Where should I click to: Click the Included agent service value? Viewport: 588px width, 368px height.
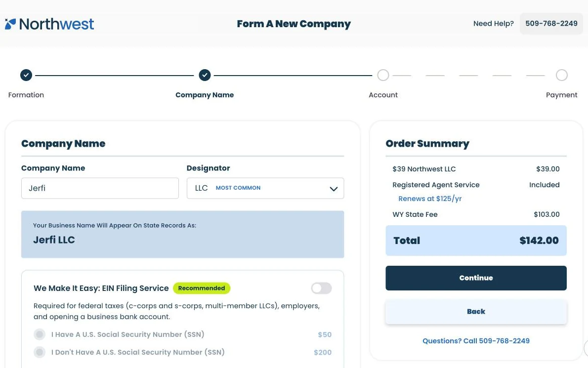[x=544, y=185]
